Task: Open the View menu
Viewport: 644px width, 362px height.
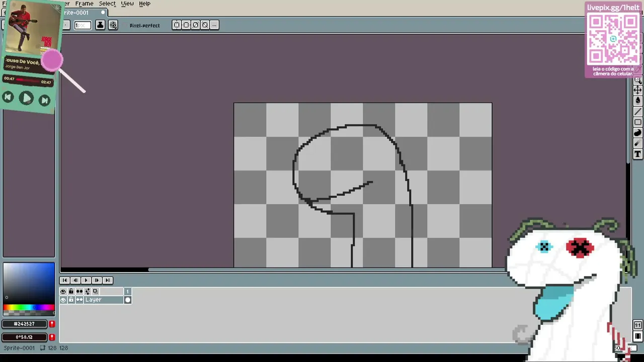Action: click(127, 4)
